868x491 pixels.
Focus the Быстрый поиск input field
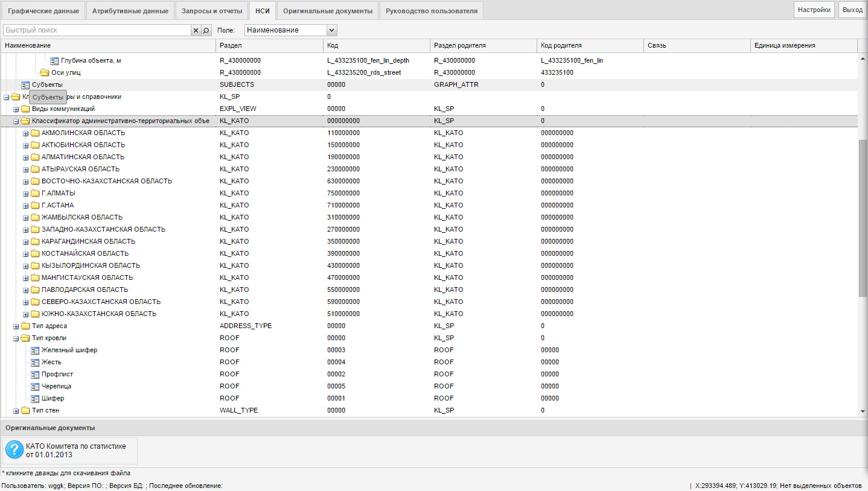coord(97,30)
